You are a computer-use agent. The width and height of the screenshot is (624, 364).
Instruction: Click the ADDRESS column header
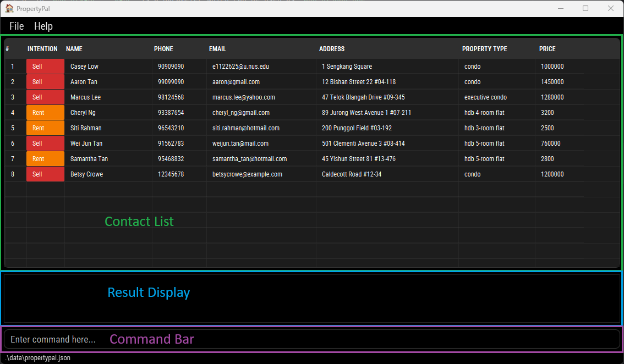coord(332,48)
